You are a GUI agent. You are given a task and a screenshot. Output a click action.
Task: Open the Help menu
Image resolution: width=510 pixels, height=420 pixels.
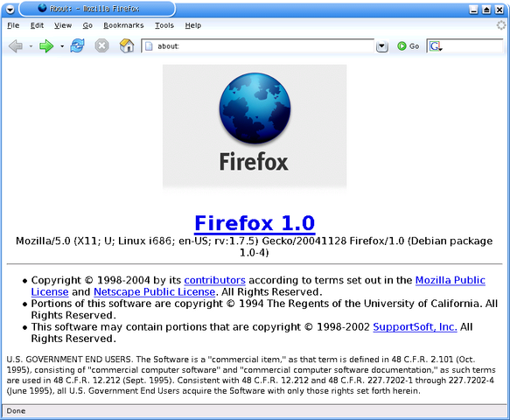193,25
